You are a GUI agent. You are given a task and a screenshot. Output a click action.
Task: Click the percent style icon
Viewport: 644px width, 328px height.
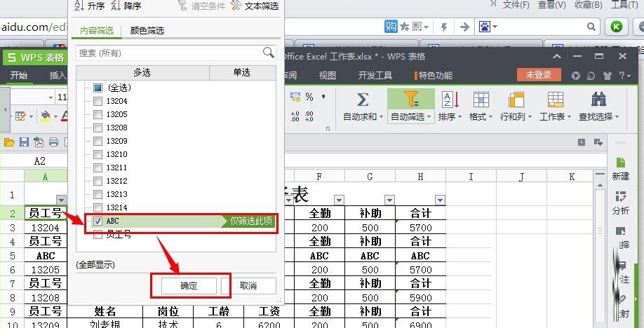point(309,97)
